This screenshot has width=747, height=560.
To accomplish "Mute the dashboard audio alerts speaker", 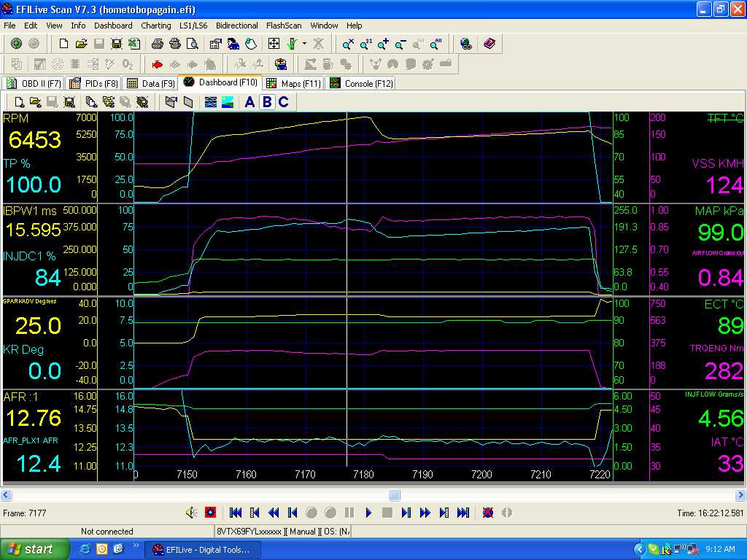I will click(190, 512).
